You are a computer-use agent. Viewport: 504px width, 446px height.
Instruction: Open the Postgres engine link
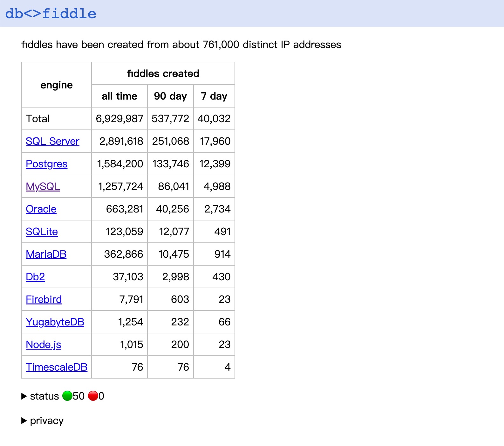click(x=47, y=164)
